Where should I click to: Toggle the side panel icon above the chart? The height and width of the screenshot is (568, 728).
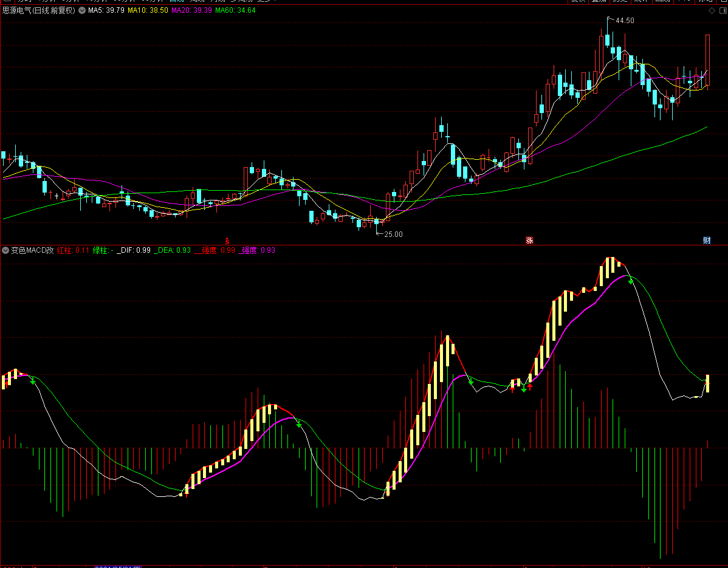click(x=724, y=11)
